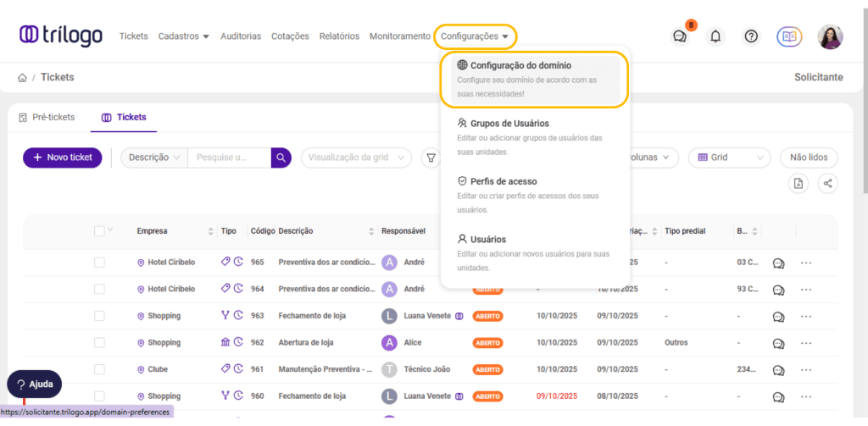Screen dimensions: 868x426
Task: Click the user profile avatar
Action: coord(830,36)
